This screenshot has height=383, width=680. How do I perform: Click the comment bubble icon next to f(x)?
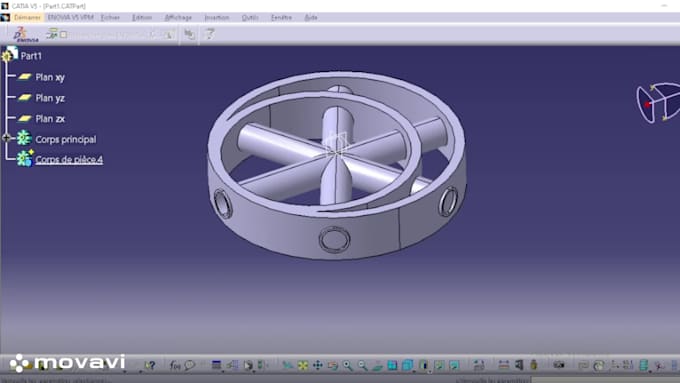click(190, 365)
